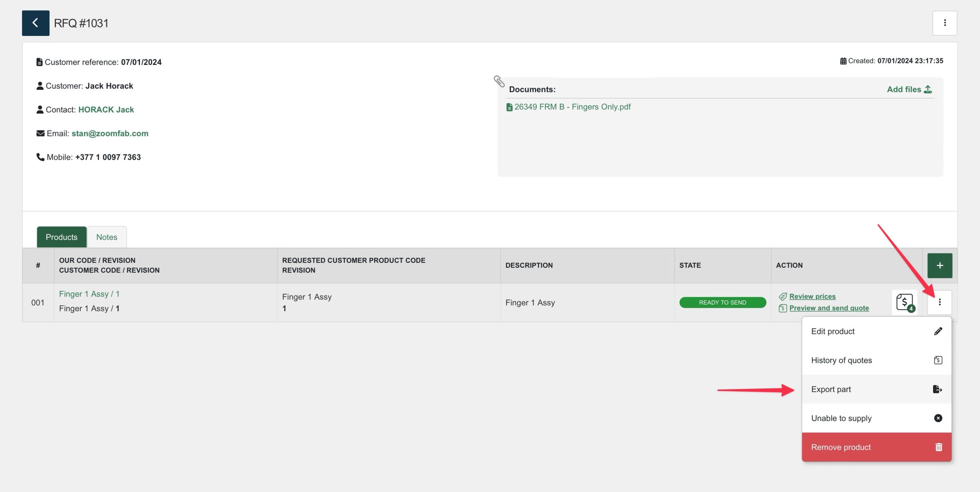Click the back arrow next to RFQ #1031
This screenshot has height=492, width=980.
(36, 23)
